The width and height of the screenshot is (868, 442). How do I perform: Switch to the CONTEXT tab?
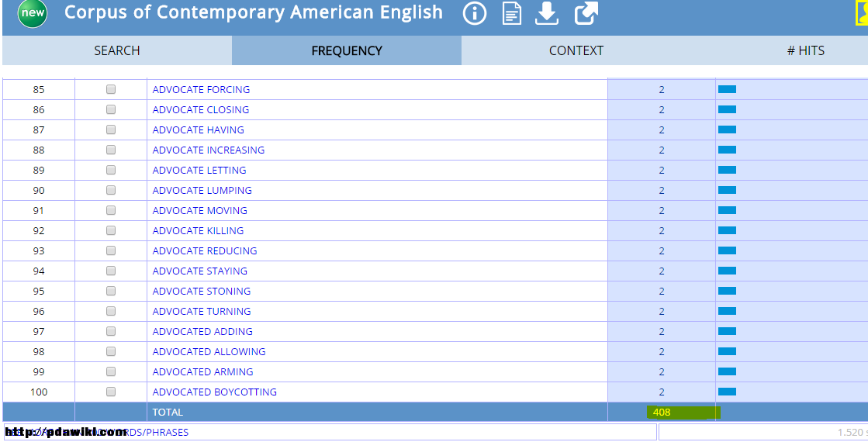[x=576, y=51]
